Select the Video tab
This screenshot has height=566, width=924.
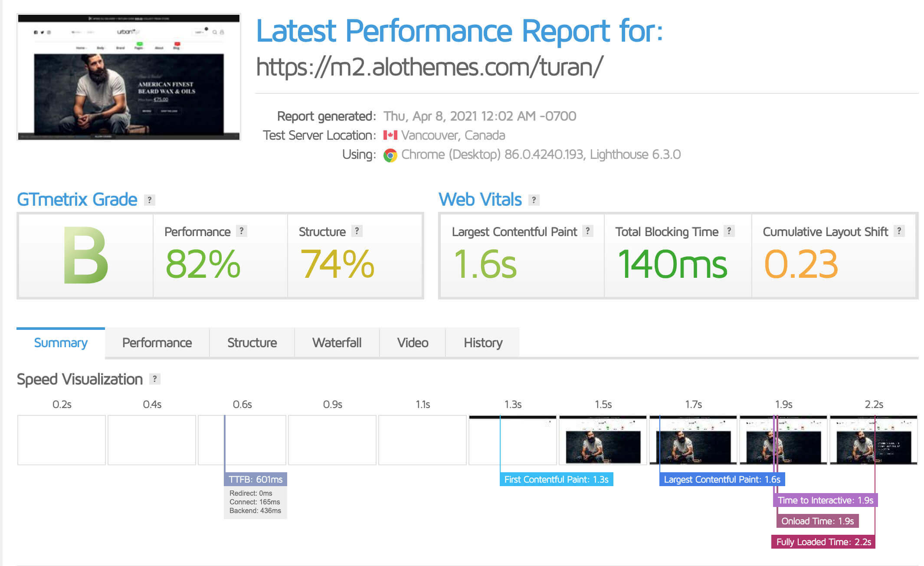(x=413, y=343)
